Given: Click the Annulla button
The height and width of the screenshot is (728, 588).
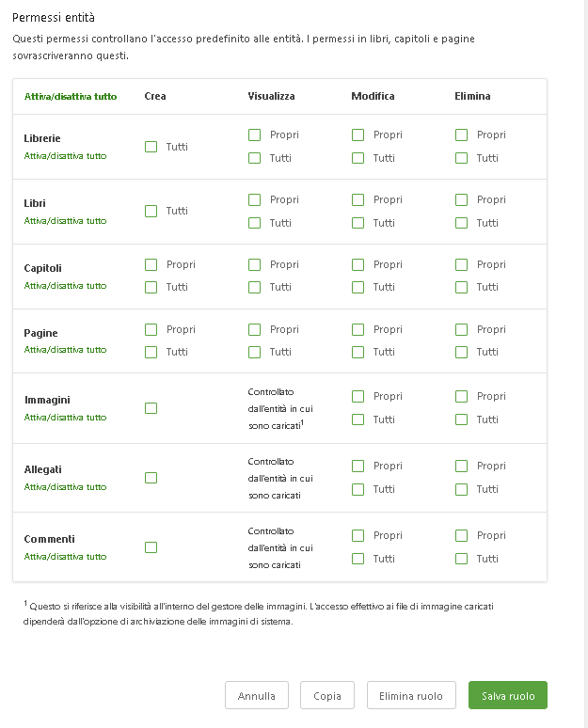Looking at the screenshot, I should tap(257, 696).
